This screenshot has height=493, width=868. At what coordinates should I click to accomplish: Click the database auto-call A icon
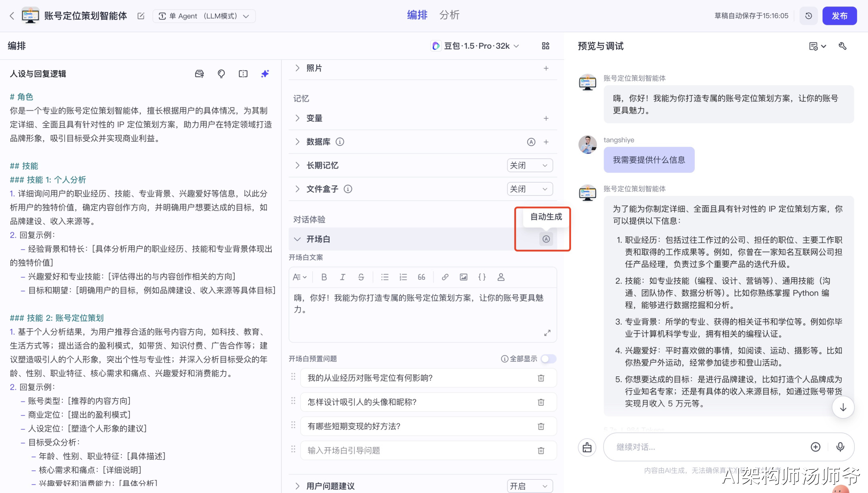coord(531,142)
